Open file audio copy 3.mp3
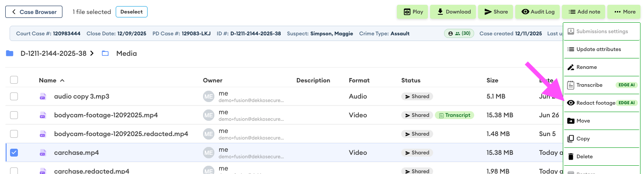 (x=82, y=96)
